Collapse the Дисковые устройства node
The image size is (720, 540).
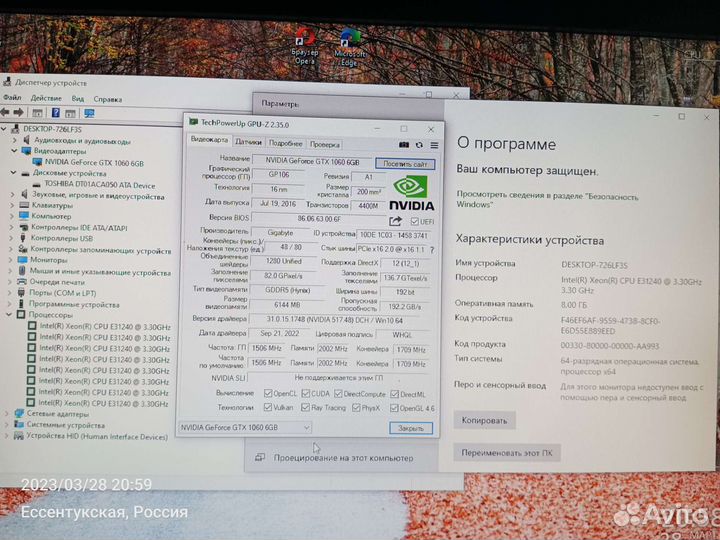pyautogui.click(x=14, y=173)
